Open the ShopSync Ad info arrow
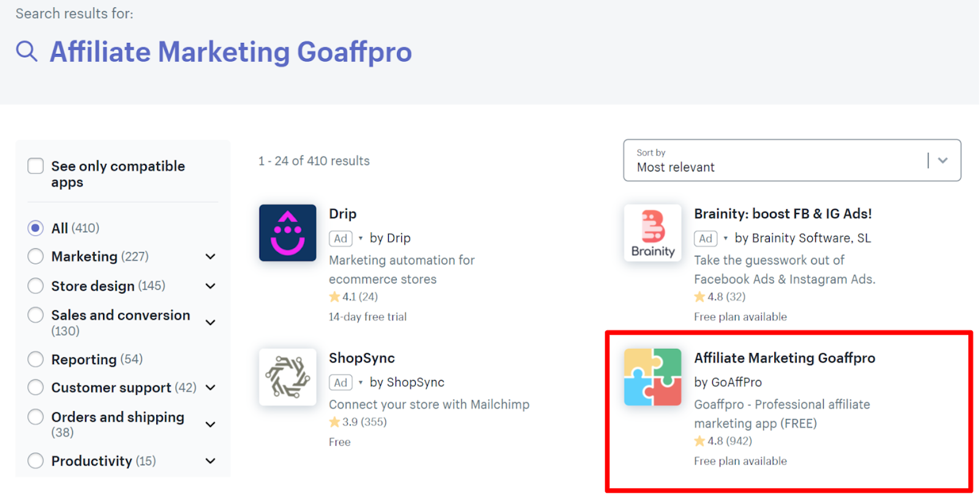 (x=360, y=382)
